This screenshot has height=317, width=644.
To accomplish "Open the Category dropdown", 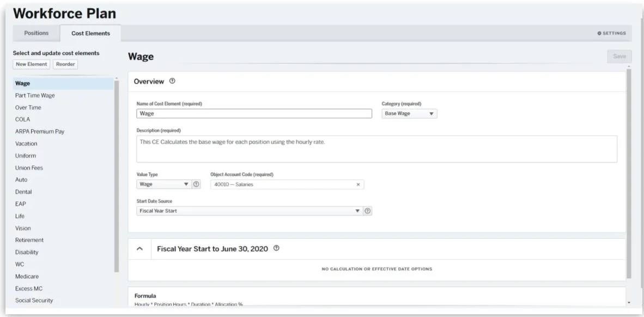I will coord(409,114).
